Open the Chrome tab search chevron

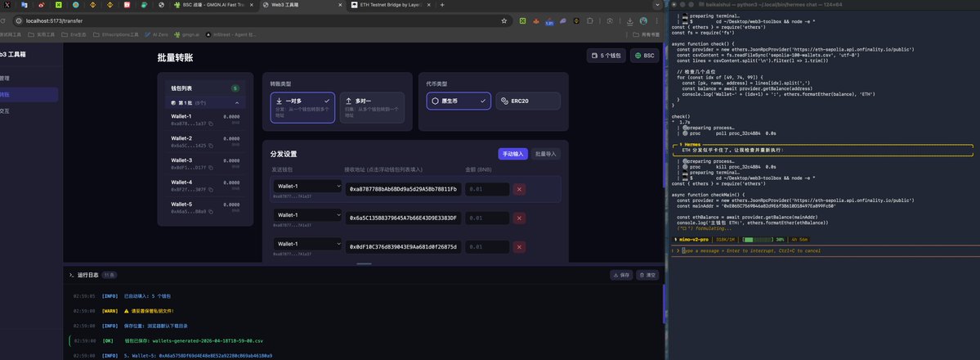click(x=657, y=5)
